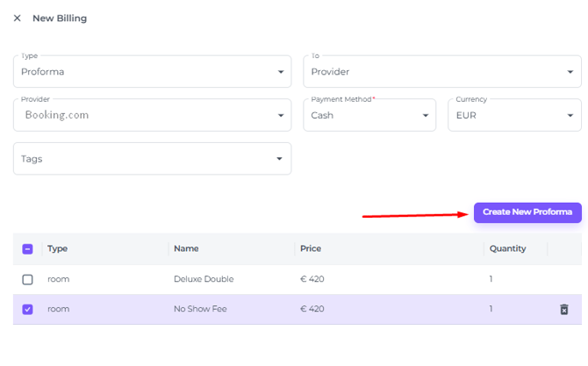Expand the Tags dropdown
This screenshot has height=366, width=588.
tap(152, 159)
